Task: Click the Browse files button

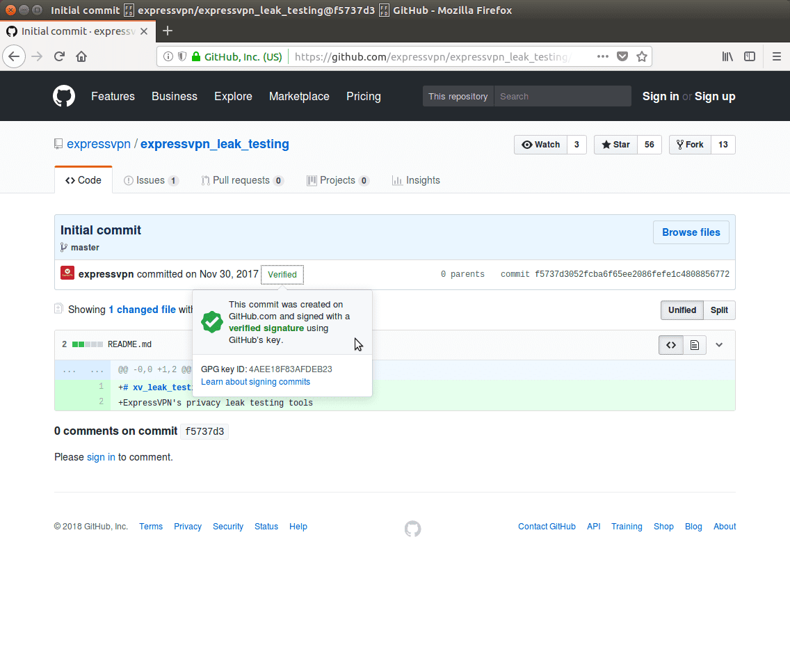Action: click(x=691, y=232)
